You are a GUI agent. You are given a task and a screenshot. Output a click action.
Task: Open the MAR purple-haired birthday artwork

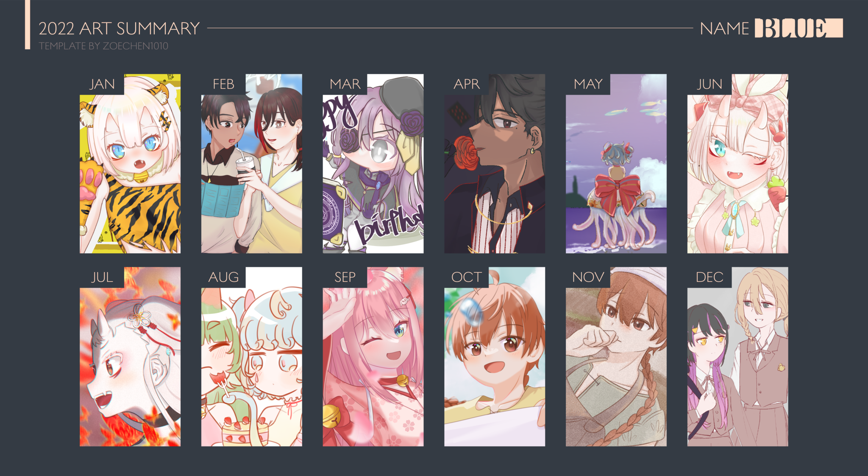click(373, 164)
